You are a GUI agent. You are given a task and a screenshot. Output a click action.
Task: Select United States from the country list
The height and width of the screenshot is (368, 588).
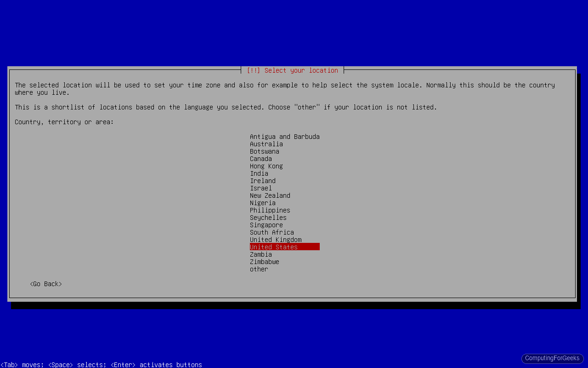273,247
